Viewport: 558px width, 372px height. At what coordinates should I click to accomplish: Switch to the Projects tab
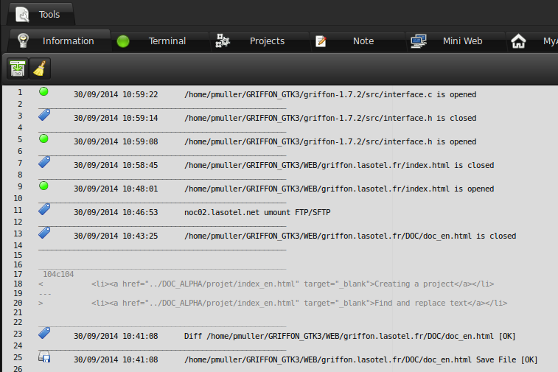tap(260, 41)
